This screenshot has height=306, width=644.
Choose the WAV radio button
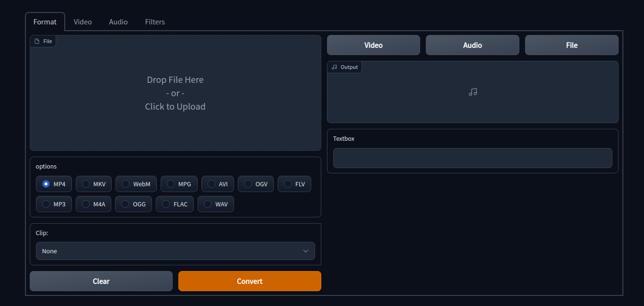pos(208,204)
